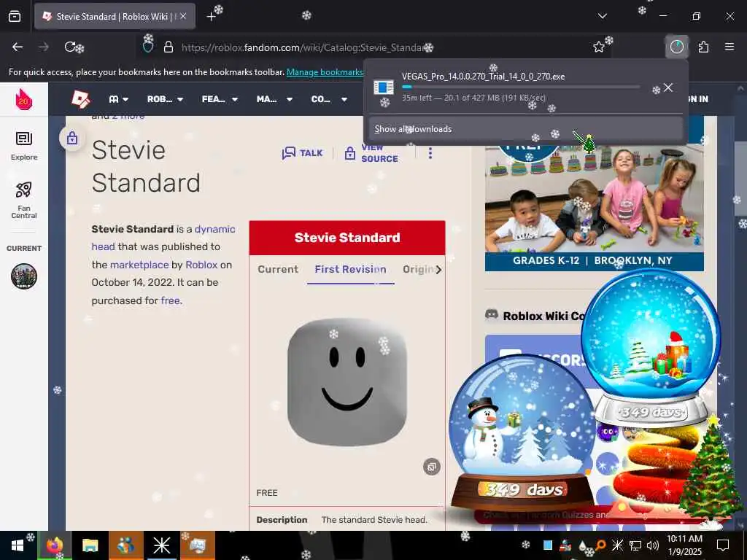Reload the current page
Screen dimensions: 747x560
(71, 47)
